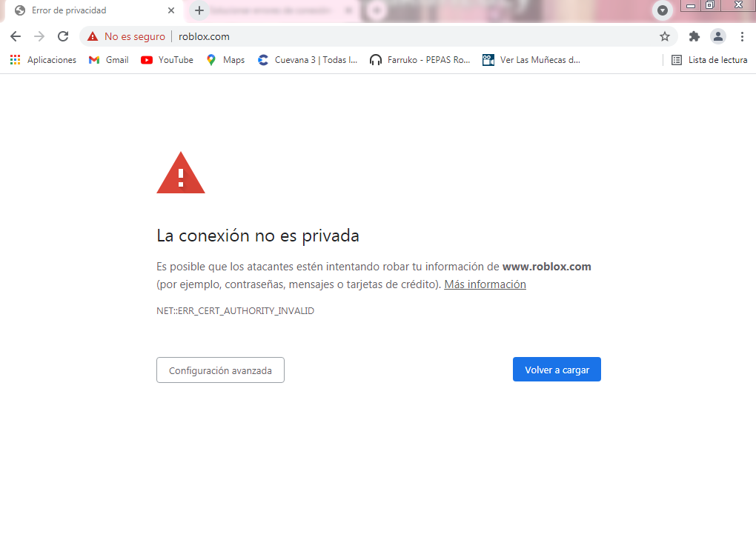The image size is (756, 537).
Task: Open the 'Ver Las Muñecas' bookmark
Action: coord(531,60)
